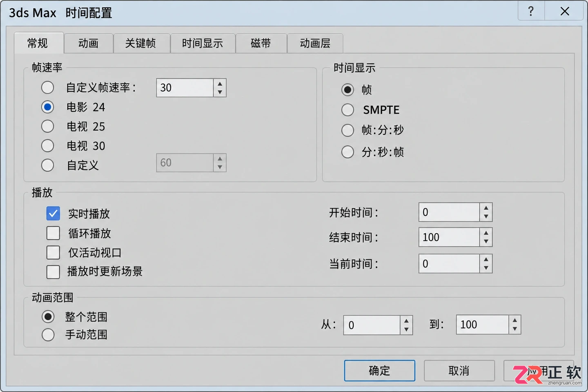Choose the 电影 24 frame rate option
This screenshot has height=392, width=588.
pos(48,107)
